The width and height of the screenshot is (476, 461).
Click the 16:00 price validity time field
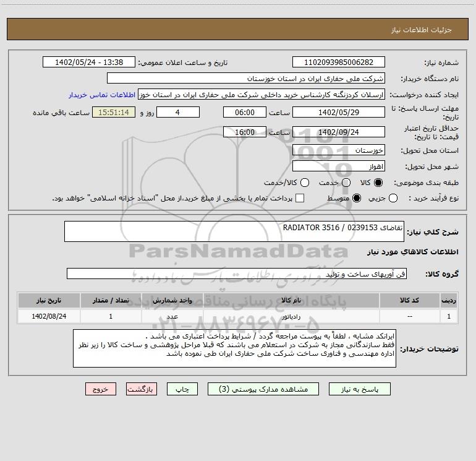pos(245,132)
